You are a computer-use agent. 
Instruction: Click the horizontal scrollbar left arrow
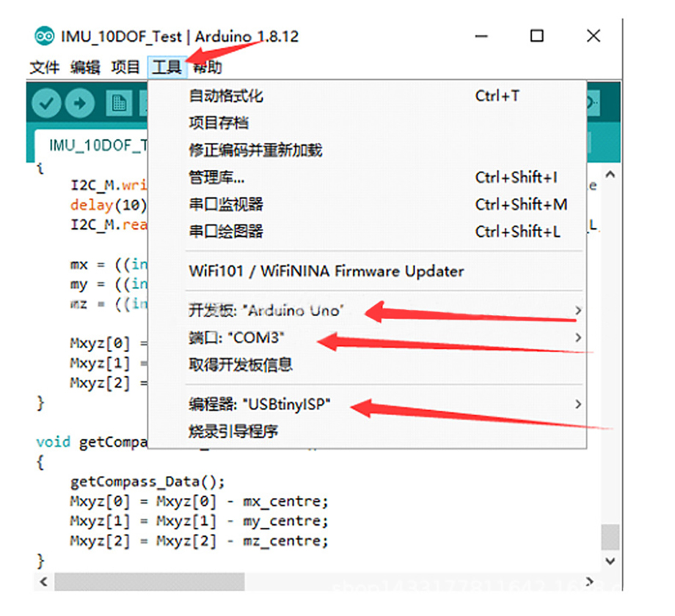click(x=43, y=582)
